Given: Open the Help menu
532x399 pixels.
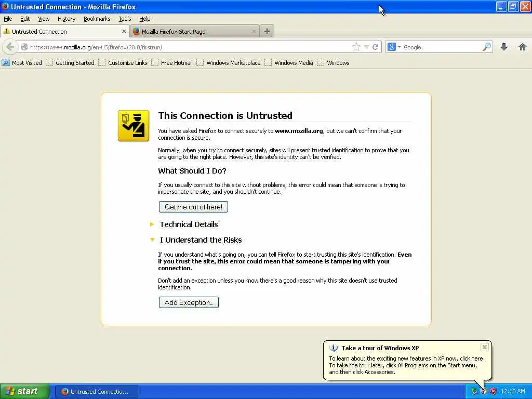Looking at the screenshot, I should pyautogui.click(x=144, y=19).
